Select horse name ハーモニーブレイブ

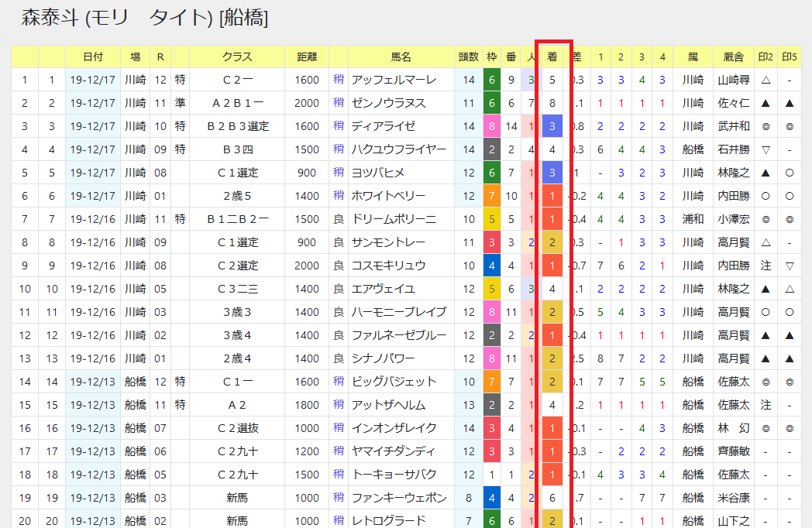[399, 312]
